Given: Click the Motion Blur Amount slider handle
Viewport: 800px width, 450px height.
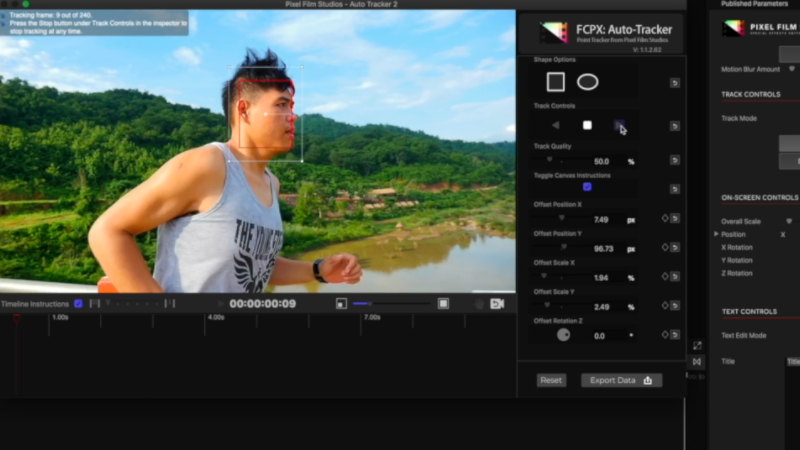Looking at the screenshot, I should (791, 69).
